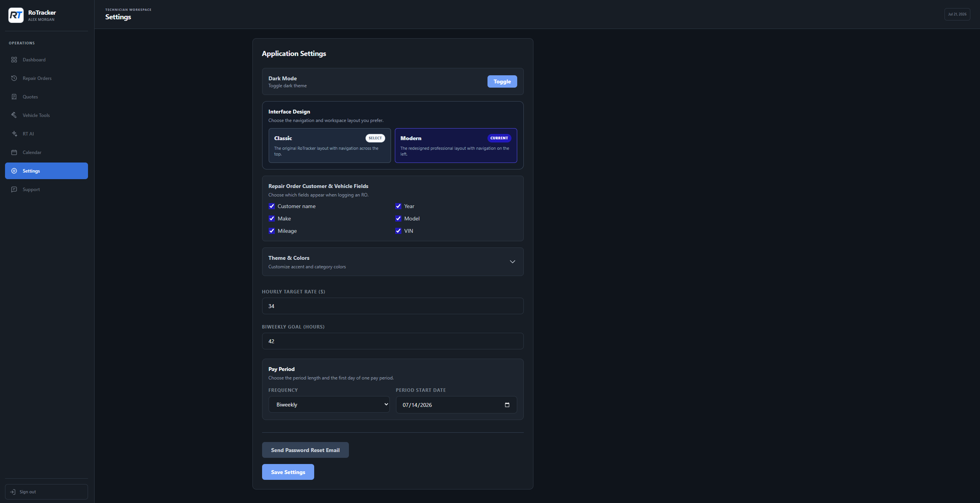The image size is (980, 503).
Task: Click the RoTracker RT logo icon
Action: point(16,15)
